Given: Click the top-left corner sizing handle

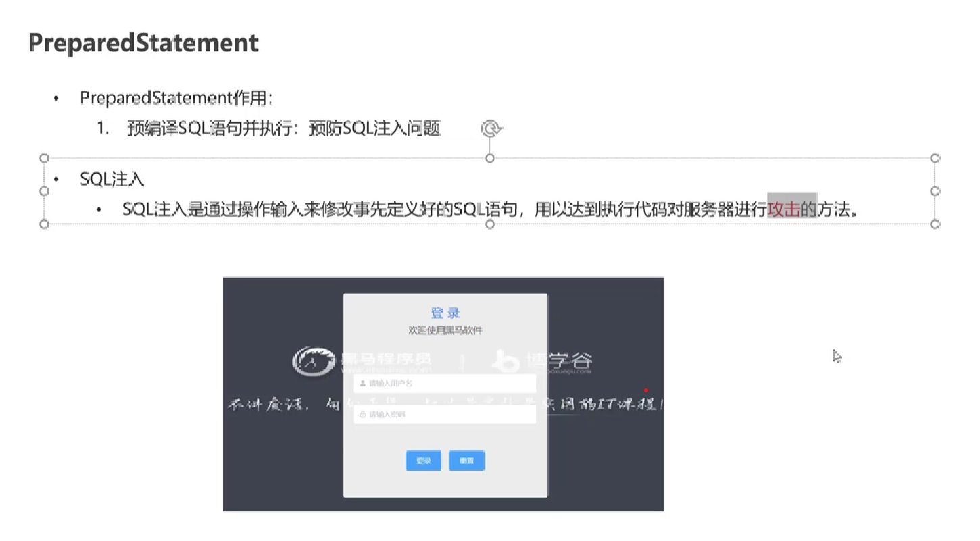Looking at the screenshot, I should 44,158.
